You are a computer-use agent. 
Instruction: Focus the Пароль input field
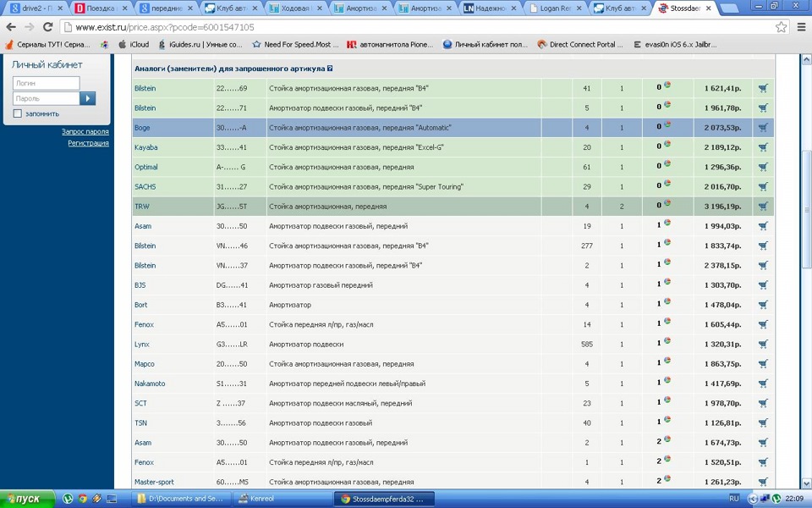click(46, 98)
